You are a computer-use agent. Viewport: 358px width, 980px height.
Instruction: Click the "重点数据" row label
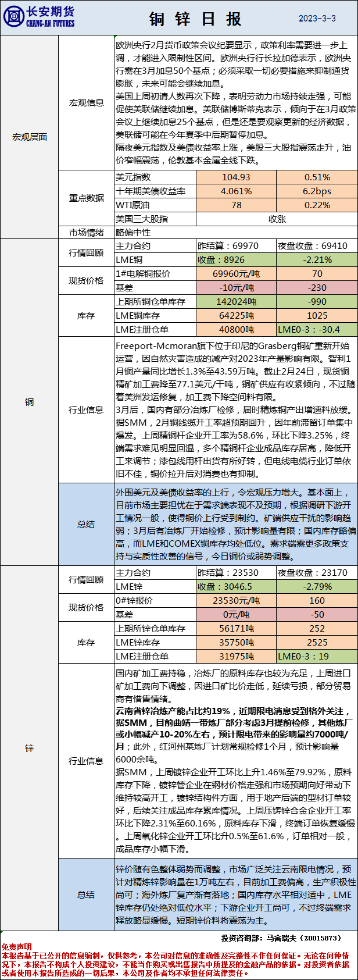tap(87, 198)
